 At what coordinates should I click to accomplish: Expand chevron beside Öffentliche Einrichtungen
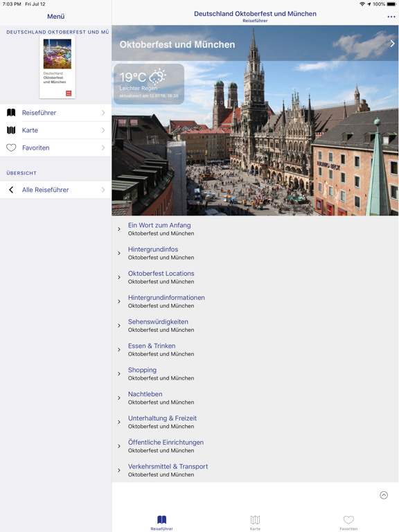pos(118,446)
